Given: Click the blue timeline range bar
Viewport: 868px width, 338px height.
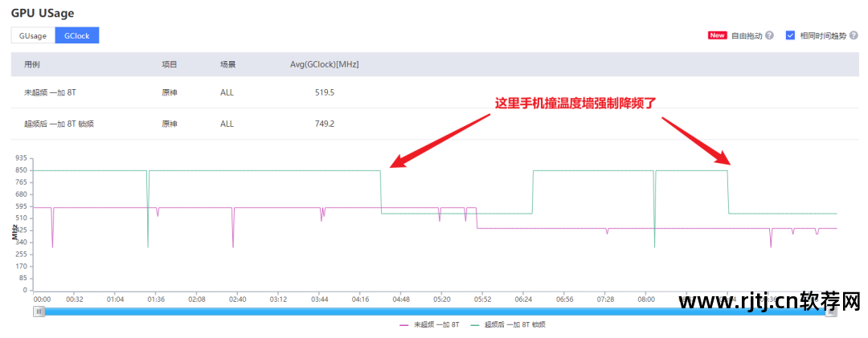Looking at the screenshot, I should [435, 312].
